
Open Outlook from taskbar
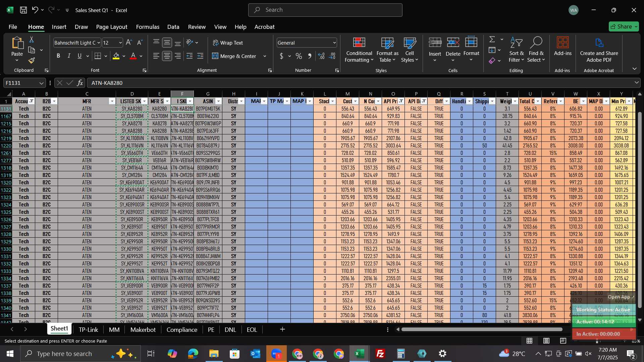tap(255, 354)
